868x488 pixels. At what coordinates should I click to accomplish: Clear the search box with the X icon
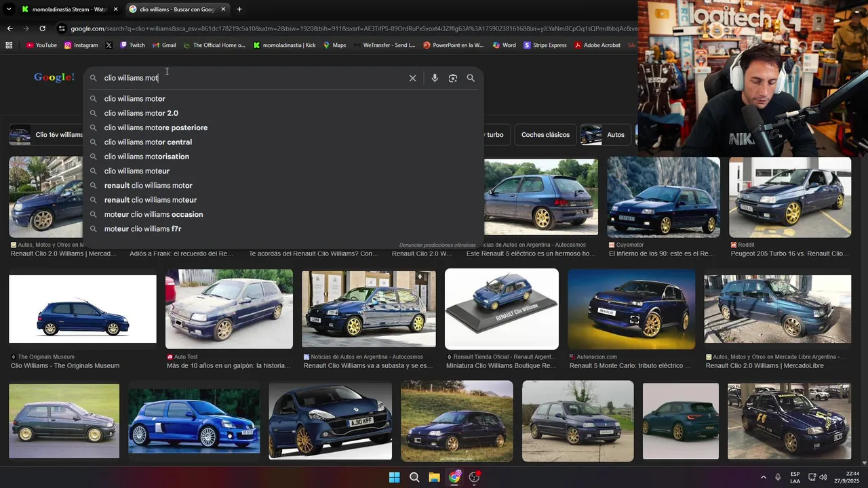[412, 78]
